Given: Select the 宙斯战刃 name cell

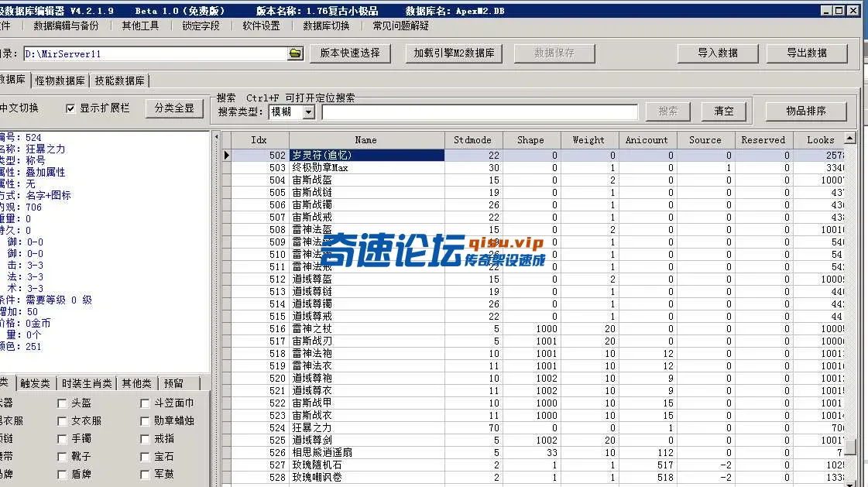Looking at the screenshot, I should [366, 341].
